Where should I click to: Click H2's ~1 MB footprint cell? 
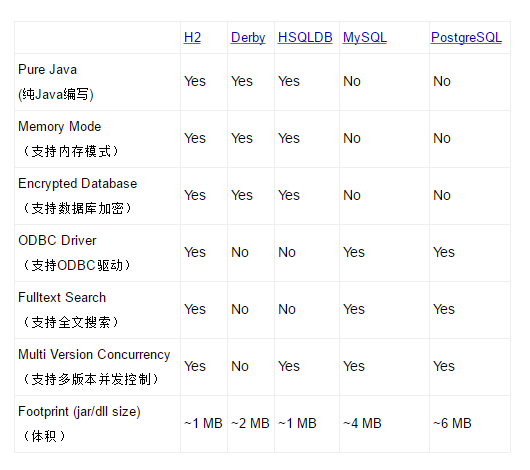click(x=203, y=423)
